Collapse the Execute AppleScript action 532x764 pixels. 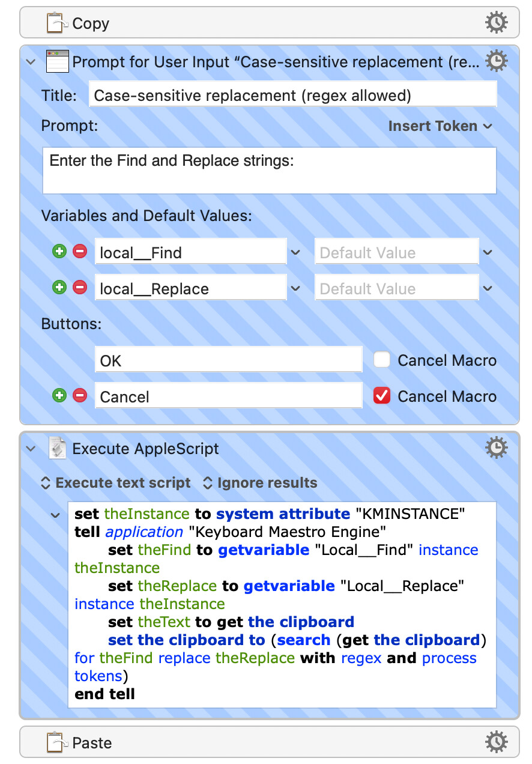pos(31,449)
